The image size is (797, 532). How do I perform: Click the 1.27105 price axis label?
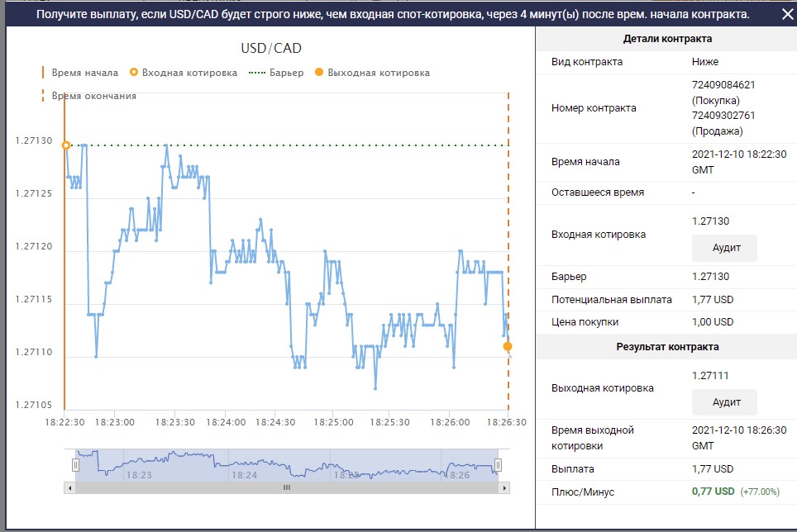pyautogui.click(x=34, y=405)
